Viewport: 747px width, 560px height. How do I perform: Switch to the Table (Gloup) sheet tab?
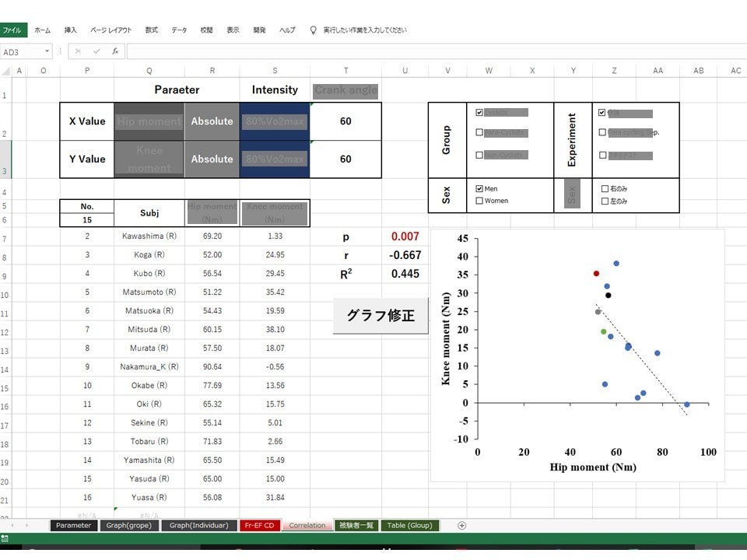(409, 525)
